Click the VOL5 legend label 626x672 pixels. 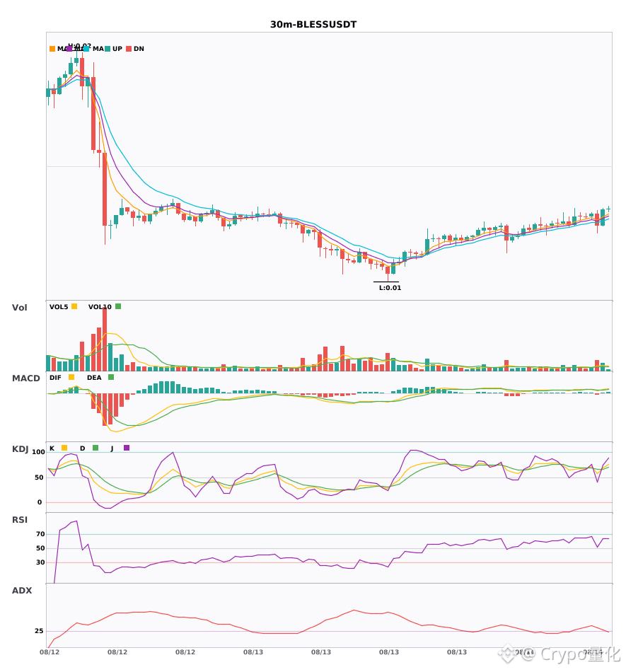point(59,307)
